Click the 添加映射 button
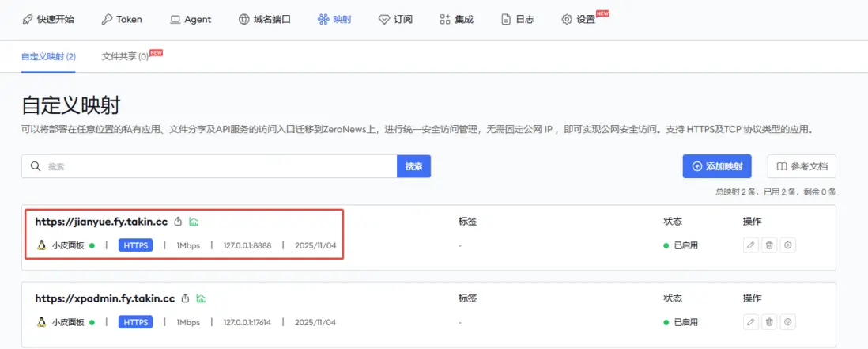This screenshot has height=349, width=868. [x=717, y=166]
